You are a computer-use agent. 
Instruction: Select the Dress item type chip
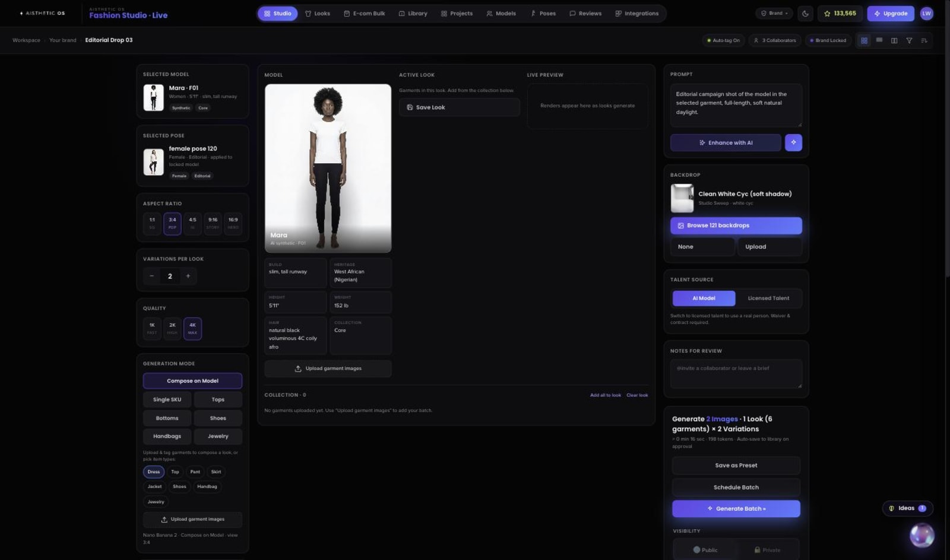pos(154,472)
